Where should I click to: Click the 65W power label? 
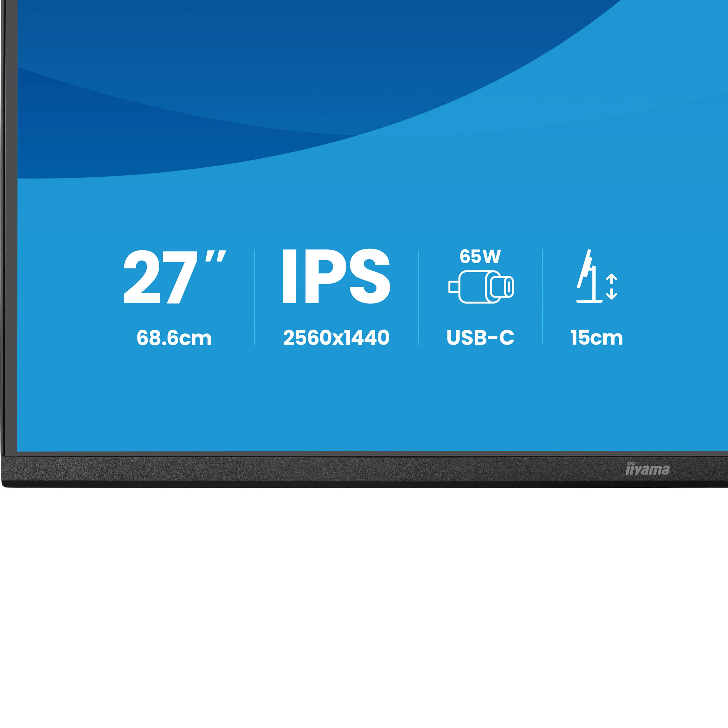pos(480,257)
